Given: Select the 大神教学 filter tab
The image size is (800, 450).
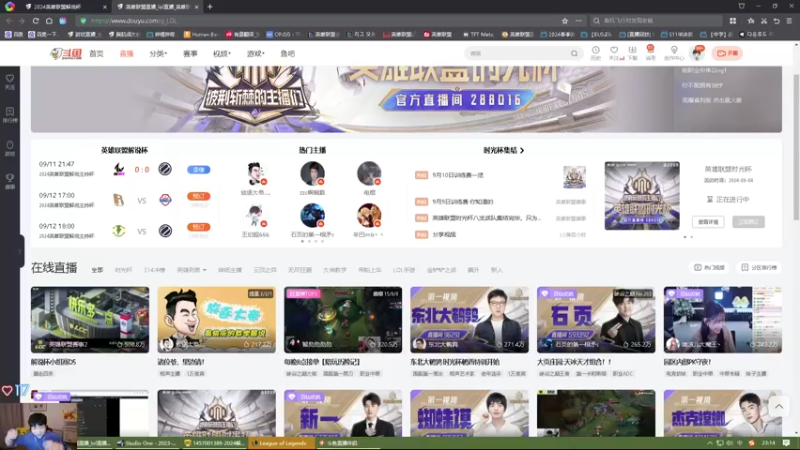Looking at the screenshot, I should [x=335, y=270].
